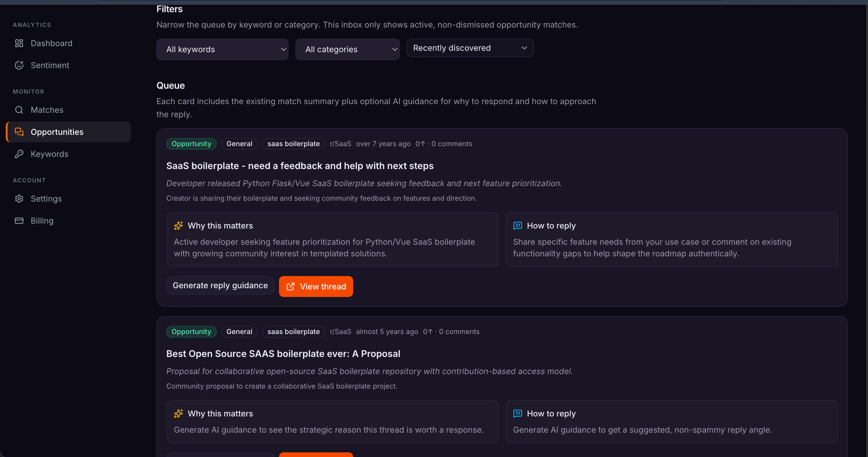
Task: Click Generate reply guidance for SaaS boilerplate feedback card
Action: [x=220, y=285]
